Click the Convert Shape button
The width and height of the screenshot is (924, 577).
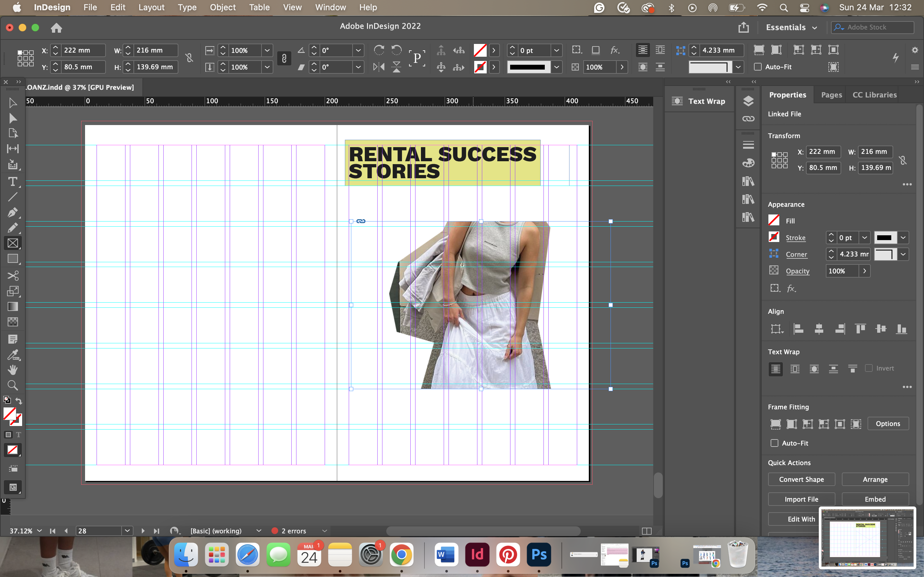[x=801, y=479]
